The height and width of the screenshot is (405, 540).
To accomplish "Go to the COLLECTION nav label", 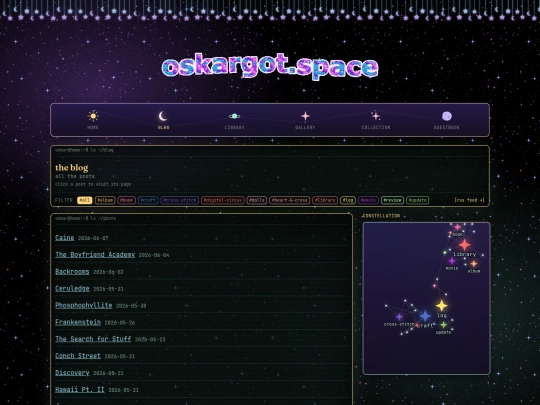I will pyautogui.click(x=376, y=127).
